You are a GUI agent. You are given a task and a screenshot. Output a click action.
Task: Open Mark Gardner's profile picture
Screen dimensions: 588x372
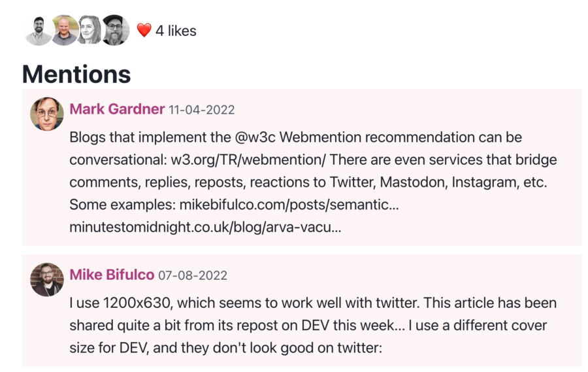47,114
